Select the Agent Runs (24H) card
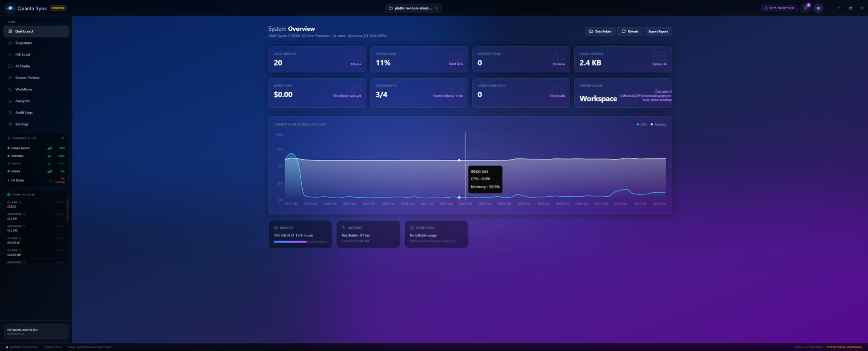 point(521,93)
